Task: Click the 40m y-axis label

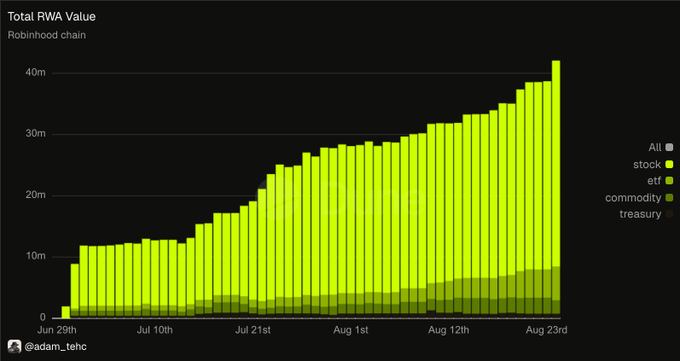Action: [35, 73]
